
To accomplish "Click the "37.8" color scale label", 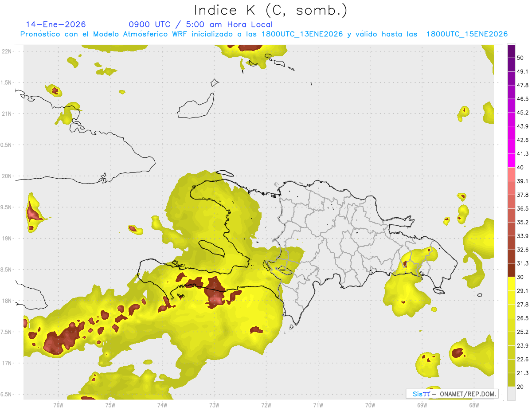I will [x=523, y=195].
